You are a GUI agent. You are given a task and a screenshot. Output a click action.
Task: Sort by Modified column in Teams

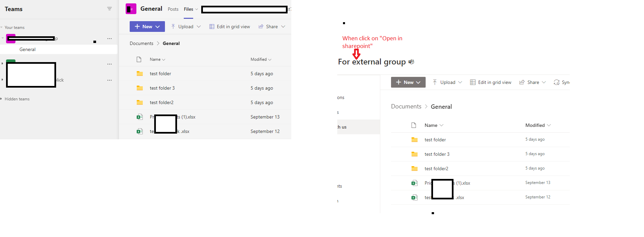[261, 59]
